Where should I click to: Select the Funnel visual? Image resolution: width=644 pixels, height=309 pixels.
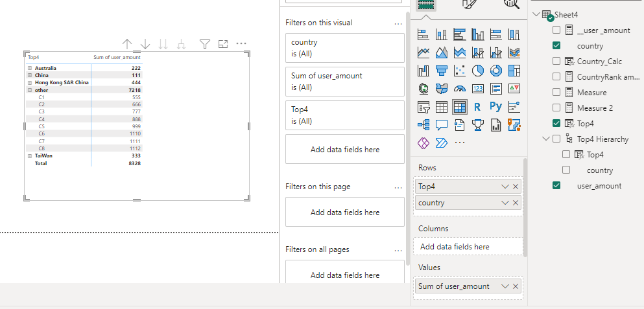442,71
